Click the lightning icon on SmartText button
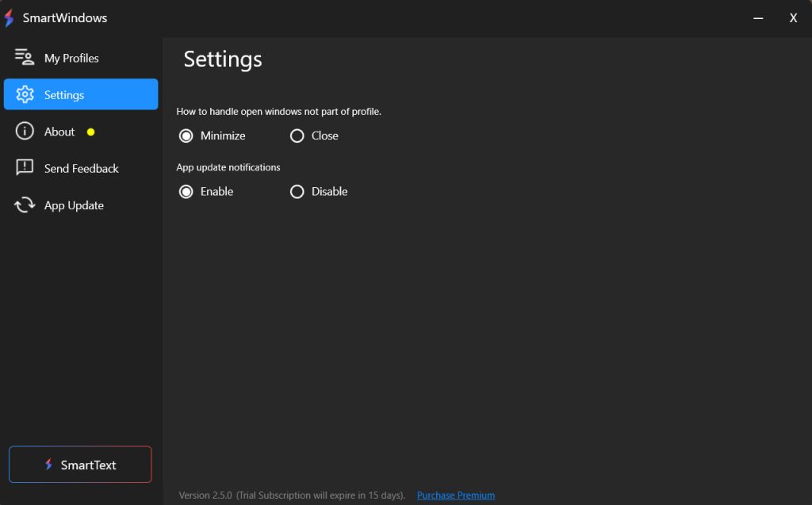The width and height of the screenshot is (812, 505). tap(48, 464)
